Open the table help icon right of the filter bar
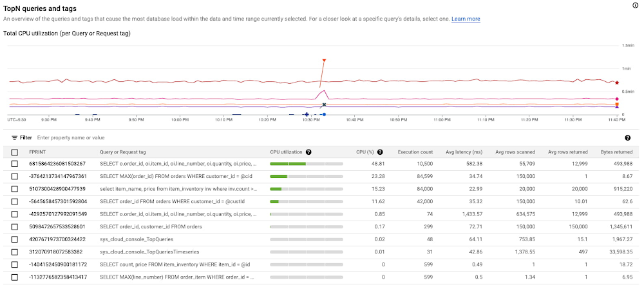Image resolution: width=644 pixels, height=287 pixels. (627, 138)
